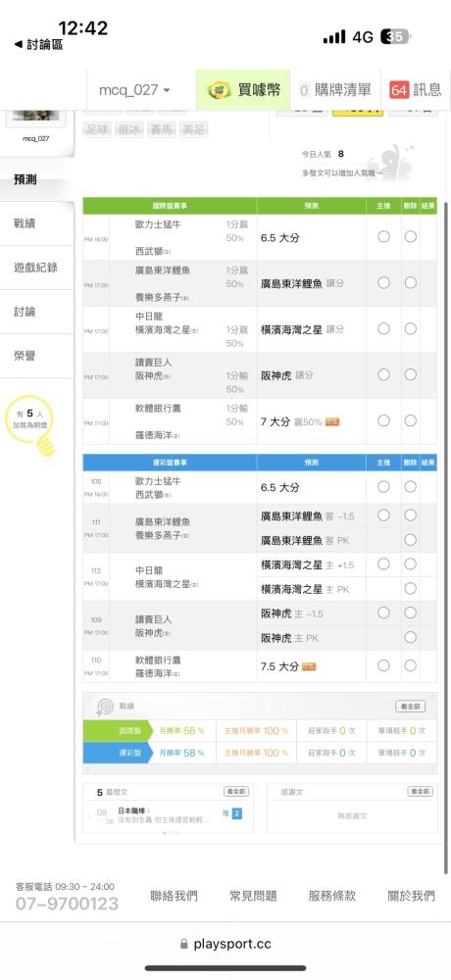Tap the 美足 sport tag
451x980 pixels.
[193, 130]
